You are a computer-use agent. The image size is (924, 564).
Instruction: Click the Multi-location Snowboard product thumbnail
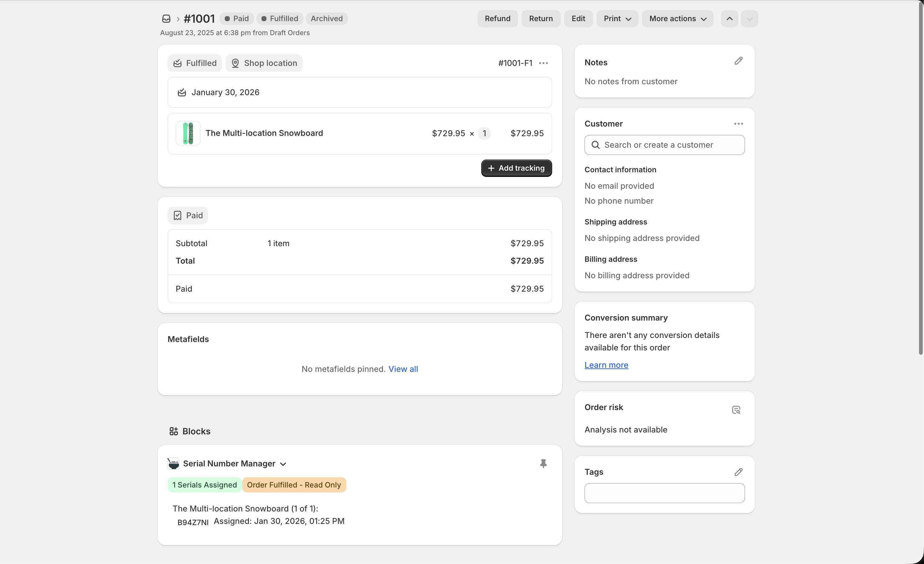pyautogui.click(x=187, y=133)
